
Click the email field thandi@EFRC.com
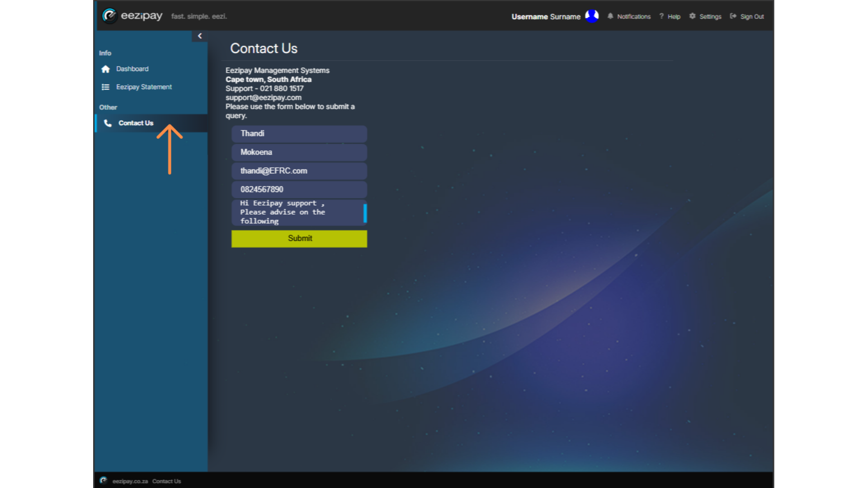(299, 171)
